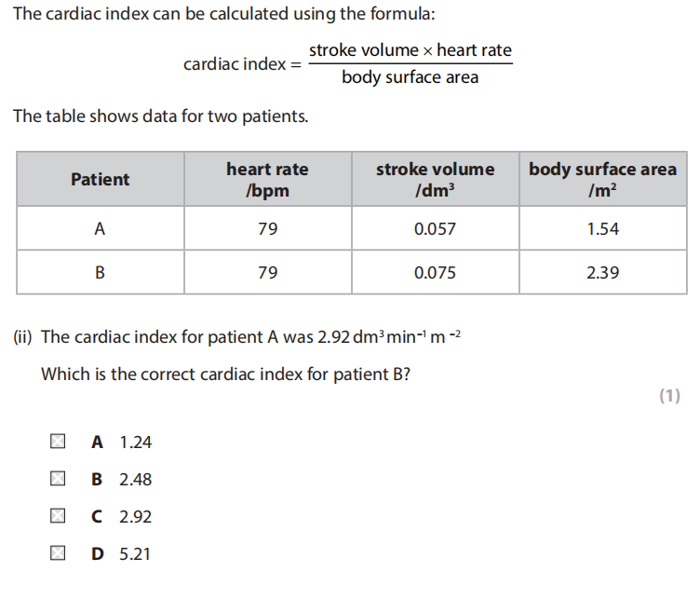
Task: Click the 1.54 body surface area cell
Action: 602,229
